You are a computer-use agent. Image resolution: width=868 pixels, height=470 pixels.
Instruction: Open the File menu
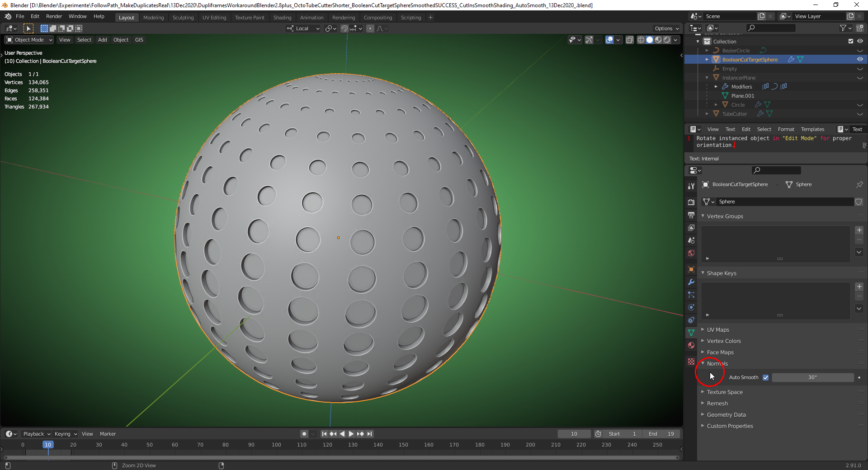(20, 16)
